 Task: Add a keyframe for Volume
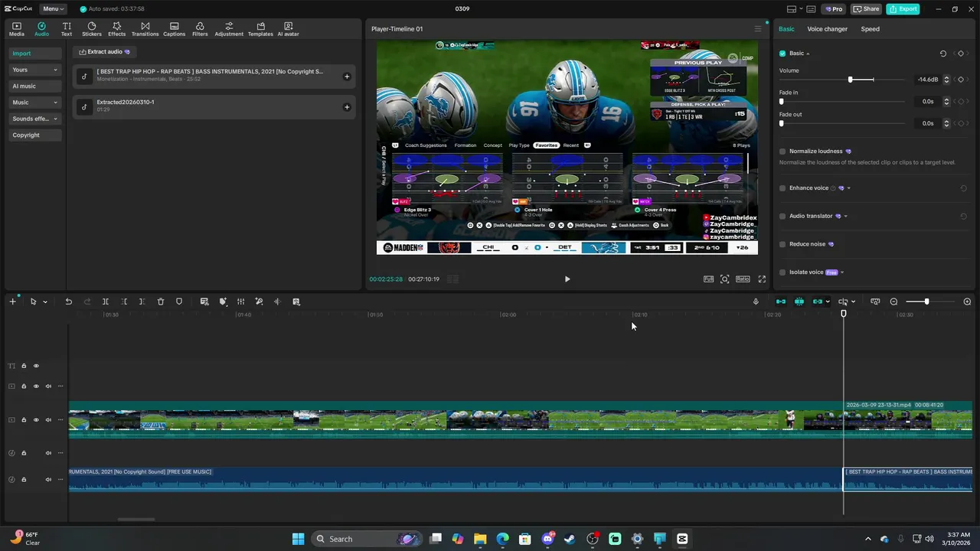click(961, 79)
